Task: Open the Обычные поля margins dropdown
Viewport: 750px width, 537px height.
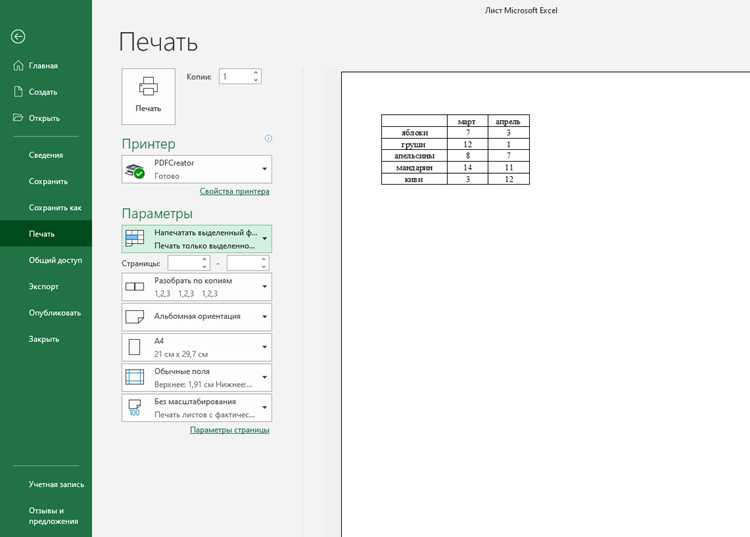Action: [x=265, y=377]
